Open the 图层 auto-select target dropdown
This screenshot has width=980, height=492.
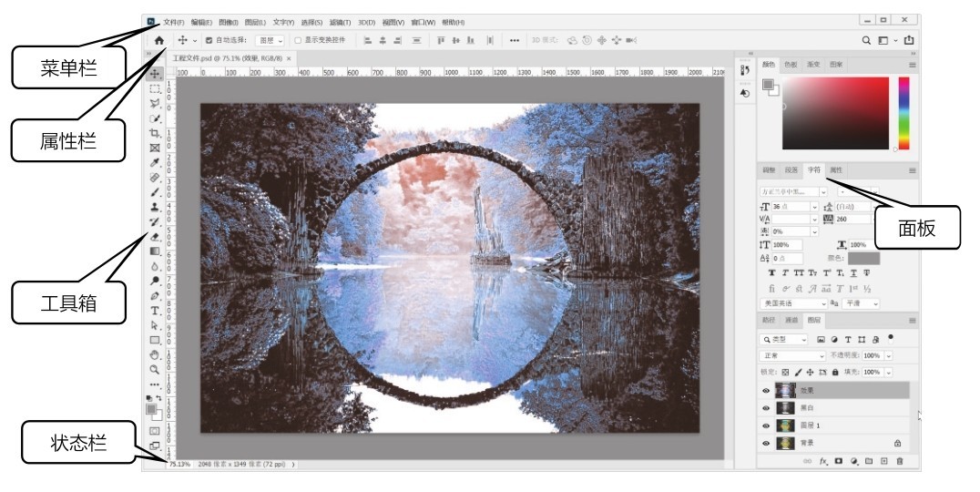click(x=270, y=40)
